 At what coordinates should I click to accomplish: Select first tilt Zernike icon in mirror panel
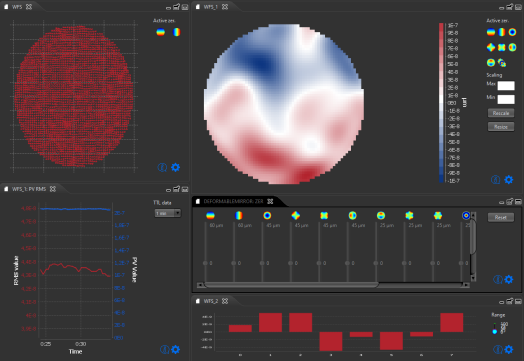(x=210, y=215)
